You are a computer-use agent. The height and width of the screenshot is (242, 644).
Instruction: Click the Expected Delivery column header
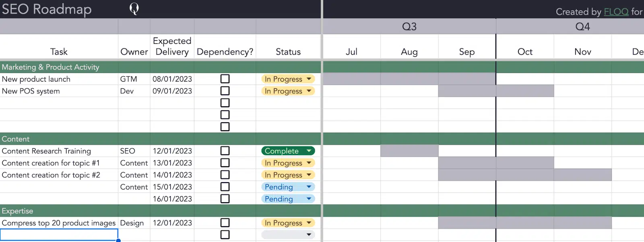tap(172, 46)
